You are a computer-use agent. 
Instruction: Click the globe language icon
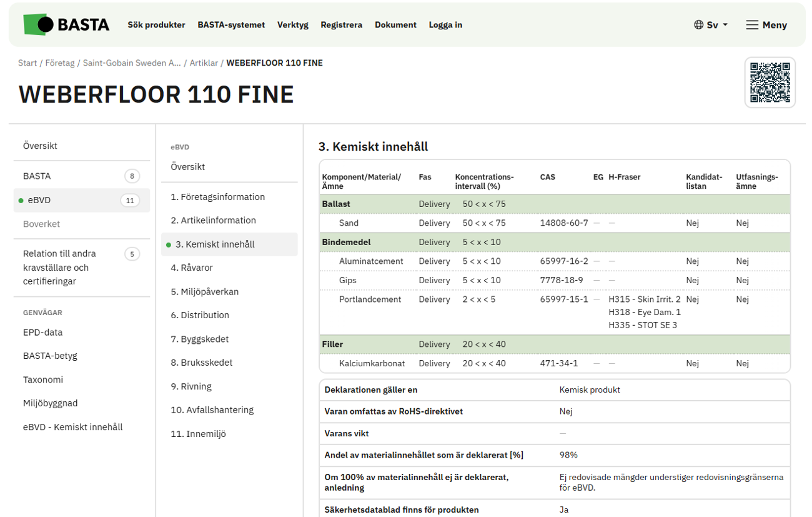(698, 25)
